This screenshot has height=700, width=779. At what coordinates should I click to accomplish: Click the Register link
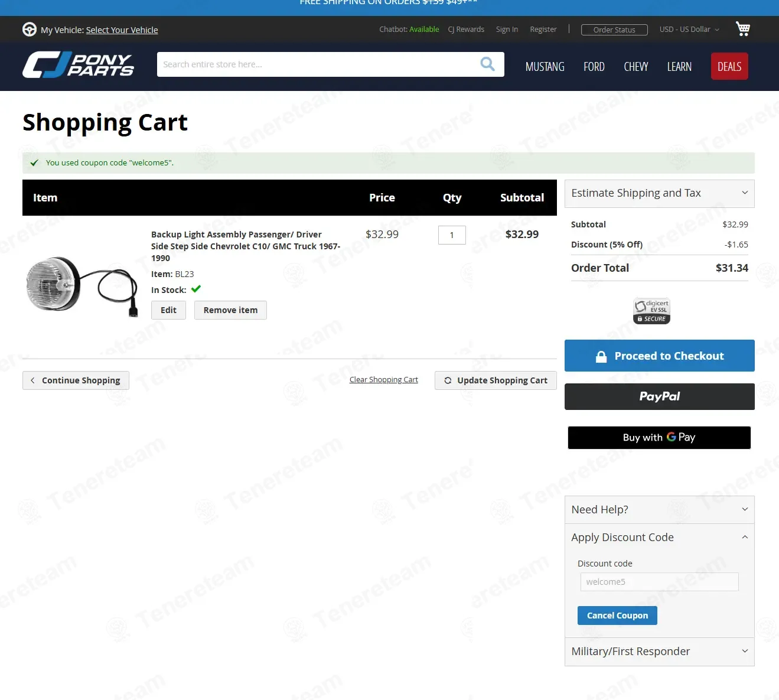point(543,30)
